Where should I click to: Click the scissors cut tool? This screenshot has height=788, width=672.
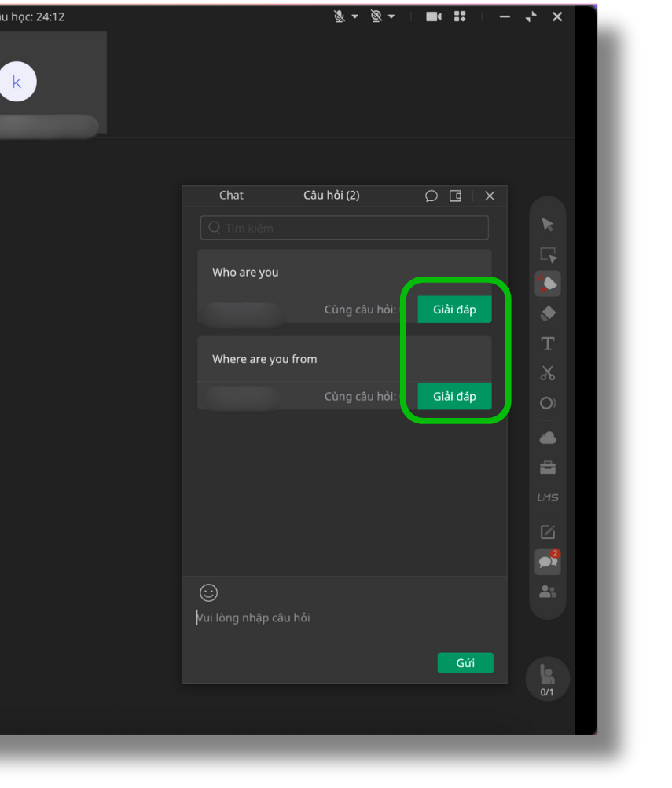click(x=548, y=373)
